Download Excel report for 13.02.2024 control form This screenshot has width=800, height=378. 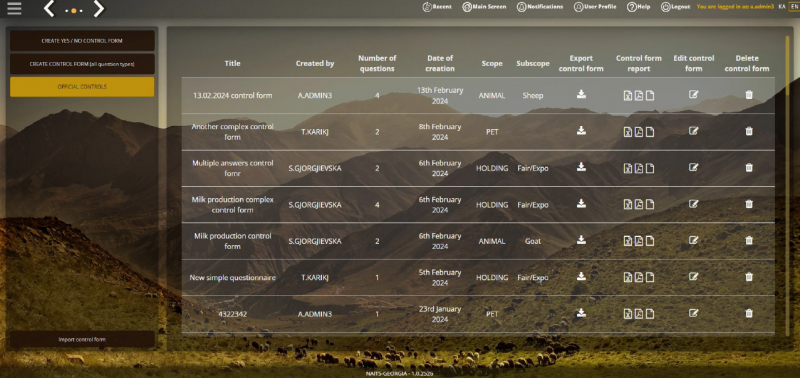tap(628, 95)
